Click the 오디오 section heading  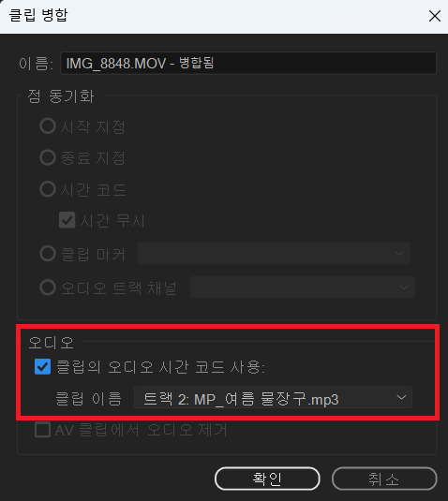click(52, 343)
